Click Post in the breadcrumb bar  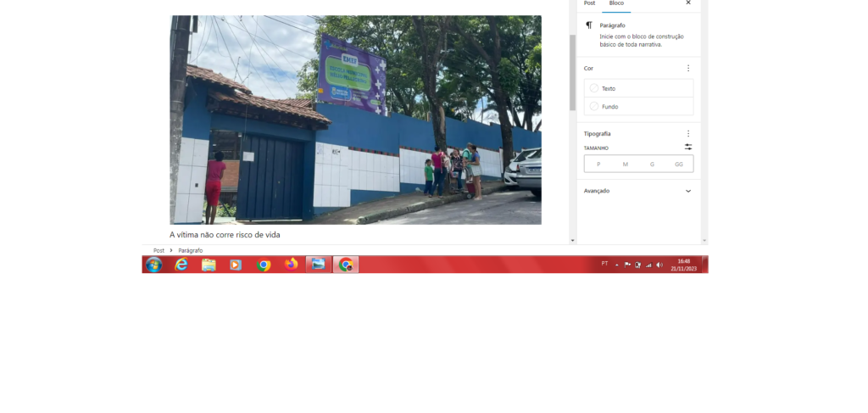[159, 251]
